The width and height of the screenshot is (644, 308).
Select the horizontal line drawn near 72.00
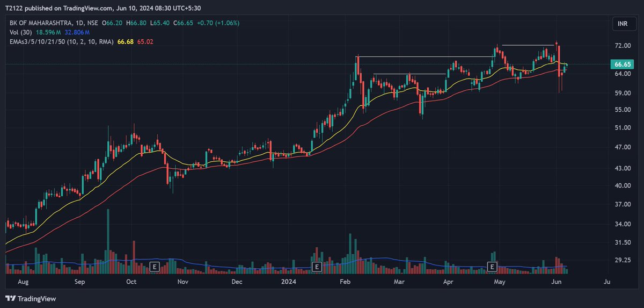pyautogui.click(x=529, y=45)
